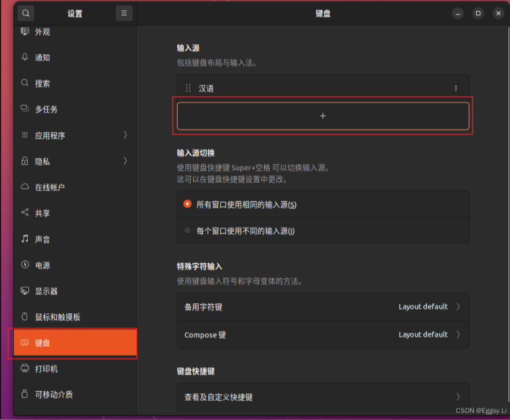Screen dimensions: 510x420
Task: Select 所有窗口使用相同的输入源 radio option
Action: point(188,205)
